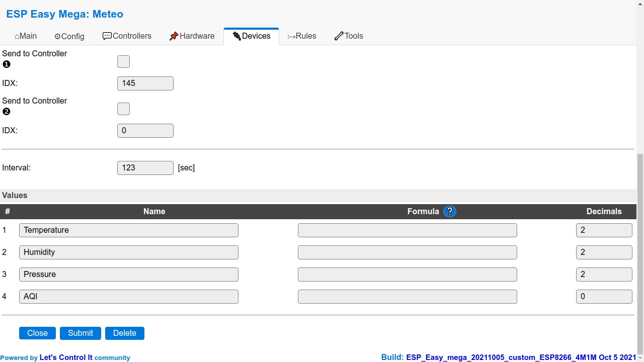Open the Hardware tab

tap(192, 36)
